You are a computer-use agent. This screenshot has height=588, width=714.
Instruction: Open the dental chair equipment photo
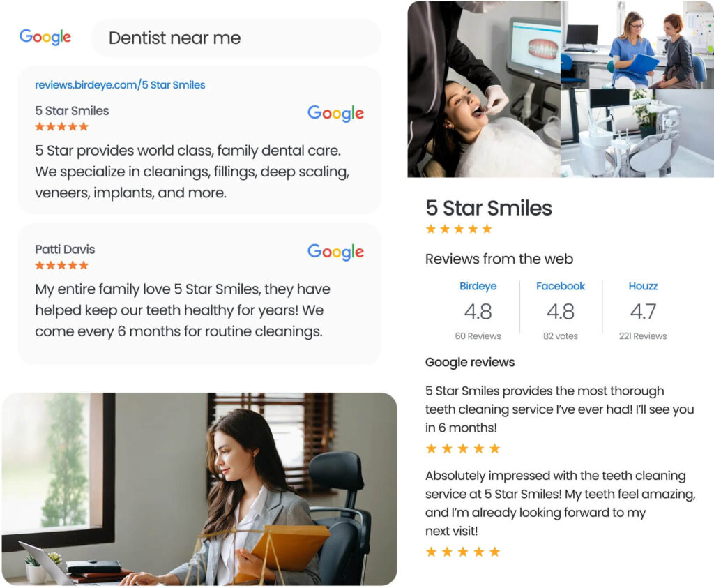coord(637,133)
